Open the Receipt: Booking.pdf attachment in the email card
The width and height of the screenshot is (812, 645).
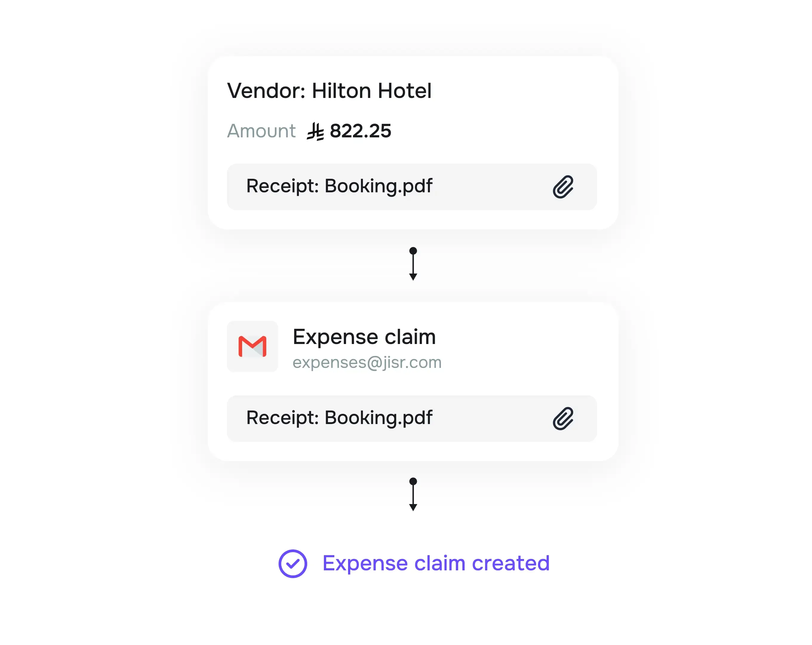[x=339, y=418]
